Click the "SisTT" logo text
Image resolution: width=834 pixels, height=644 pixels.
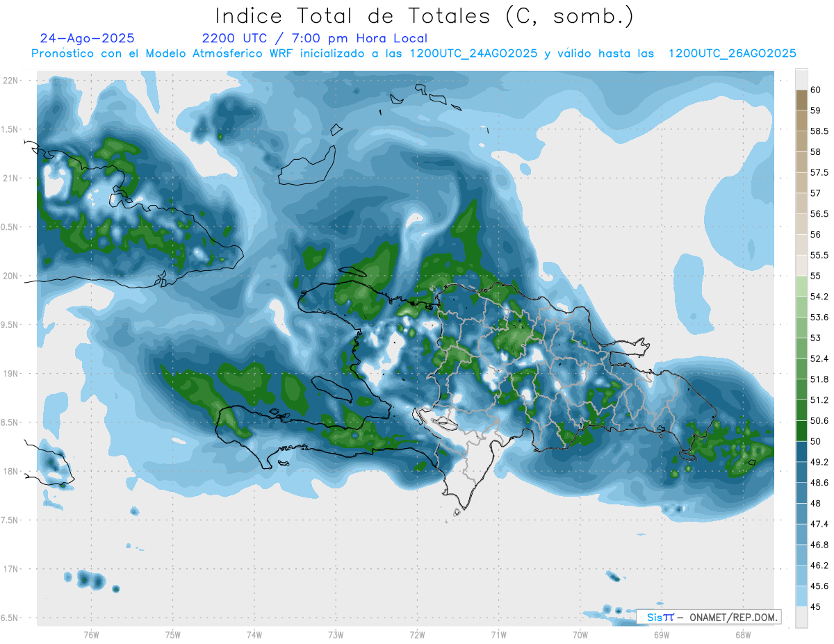pos(660,617)
